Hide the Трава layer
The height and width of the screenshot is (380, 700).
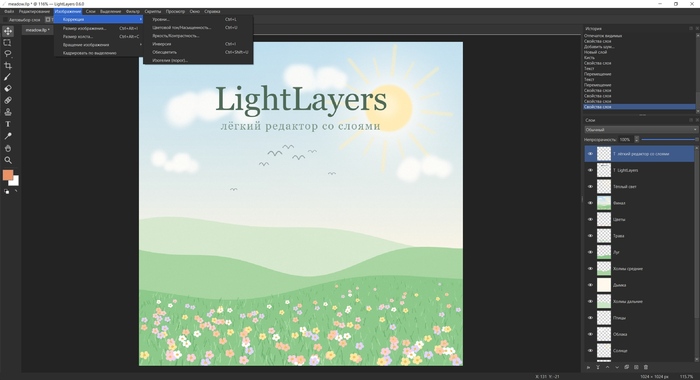pyautogui.click(x=590, y=236)
